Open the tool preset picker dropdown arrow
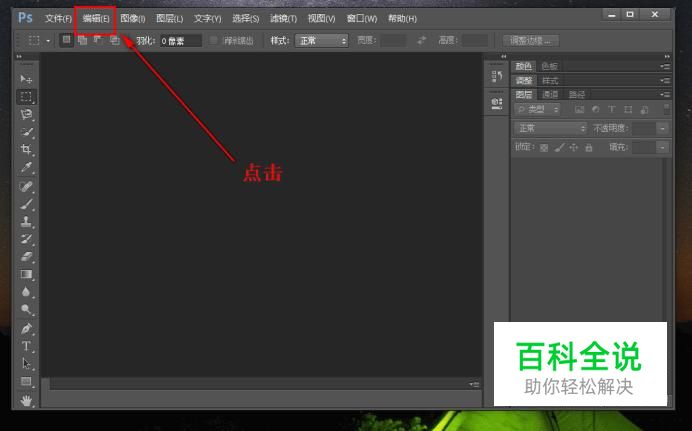The image size is (692, 431). (48, 41)
